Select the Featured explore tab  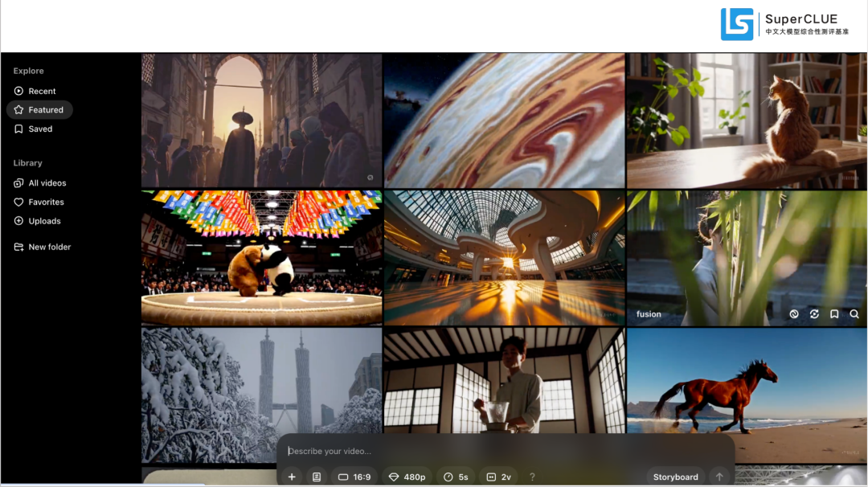pyautogui.click(x=39, y=109)
